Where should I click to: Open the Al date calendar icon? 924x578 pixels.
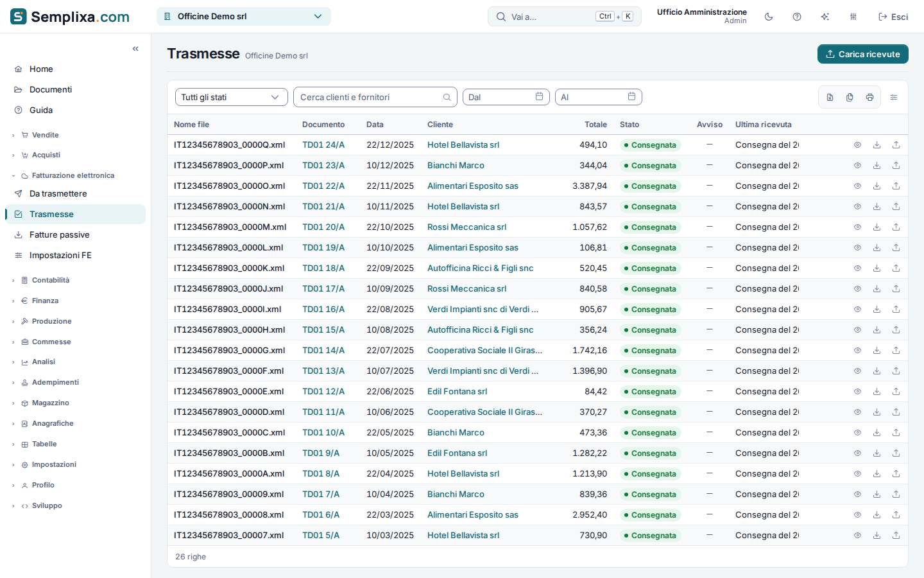pos(631,96)
